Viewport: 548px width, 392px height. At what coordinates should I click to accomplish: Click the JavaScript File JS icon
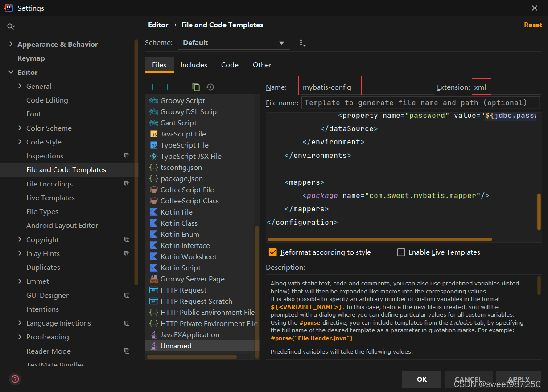tap(154, 134)
